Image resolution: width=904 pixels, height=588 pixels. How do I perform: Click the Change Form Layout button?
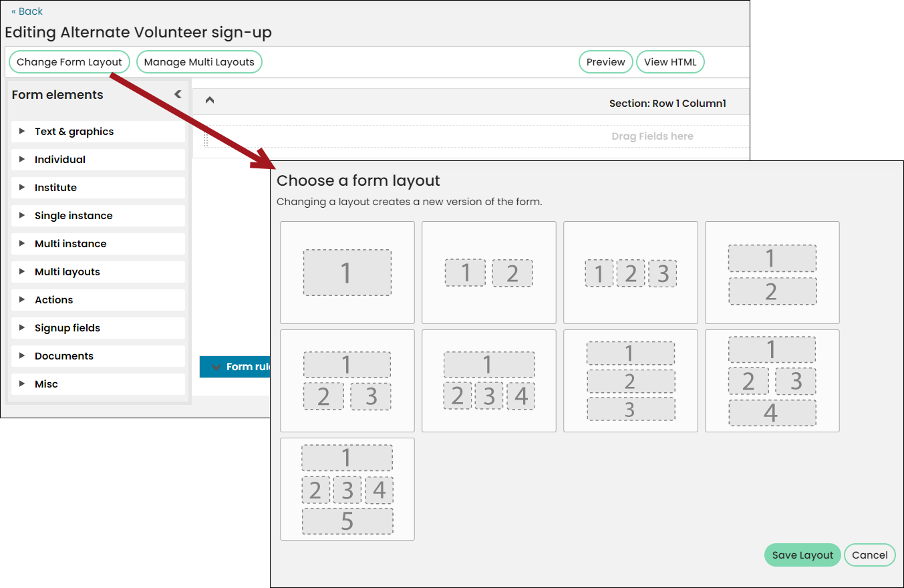[x=69, y=62]
